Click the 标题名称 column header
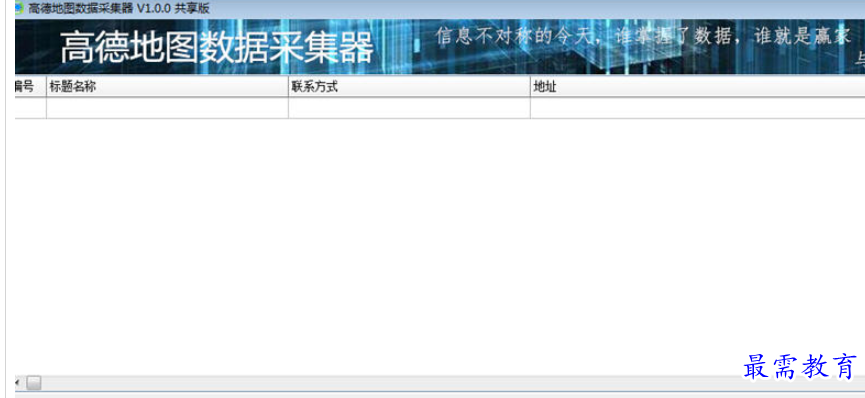Image resolution: width=865 pixels, height=398 pixels. coord(168,87)
